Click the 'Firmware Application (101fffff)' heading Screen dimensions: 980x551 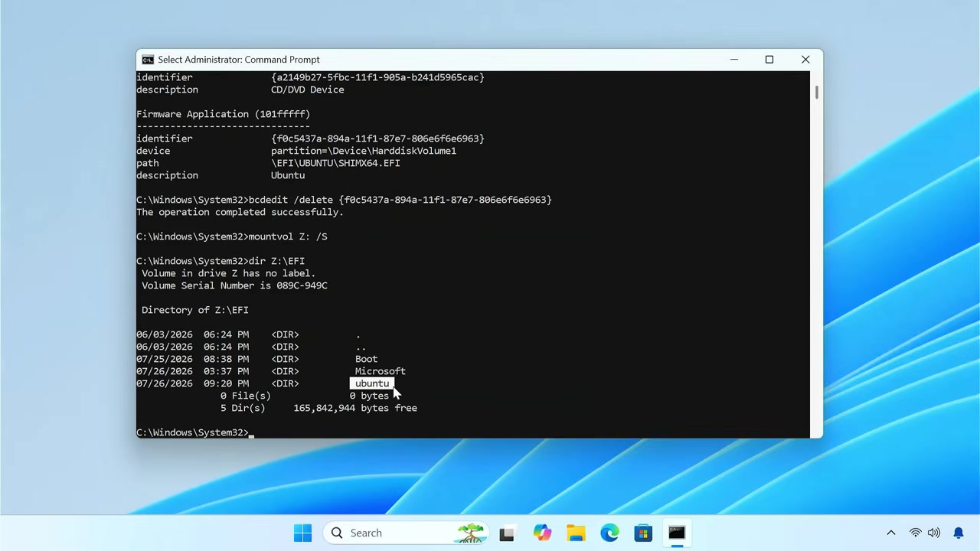tap(223, 114)
